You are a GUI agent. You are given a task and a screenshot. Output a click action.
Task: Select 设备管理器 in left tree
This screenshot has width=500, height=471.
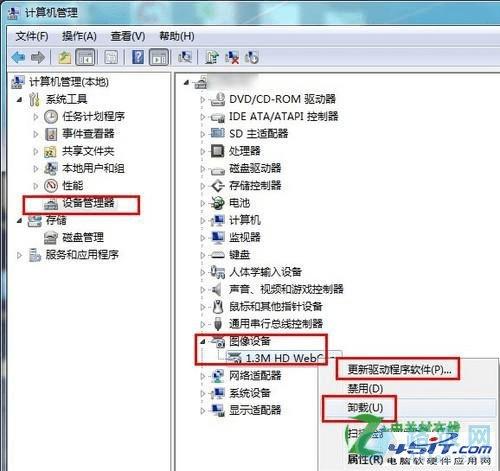(88, 203)
